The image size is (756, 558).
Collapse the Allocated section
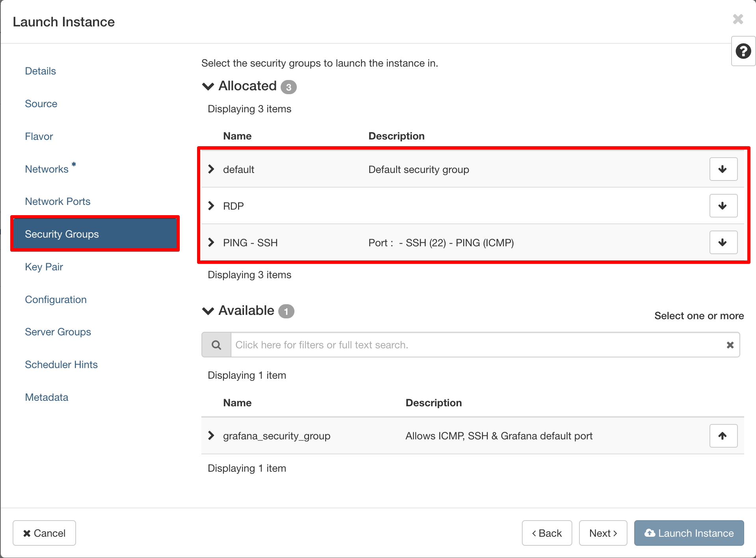click(208, 86)
